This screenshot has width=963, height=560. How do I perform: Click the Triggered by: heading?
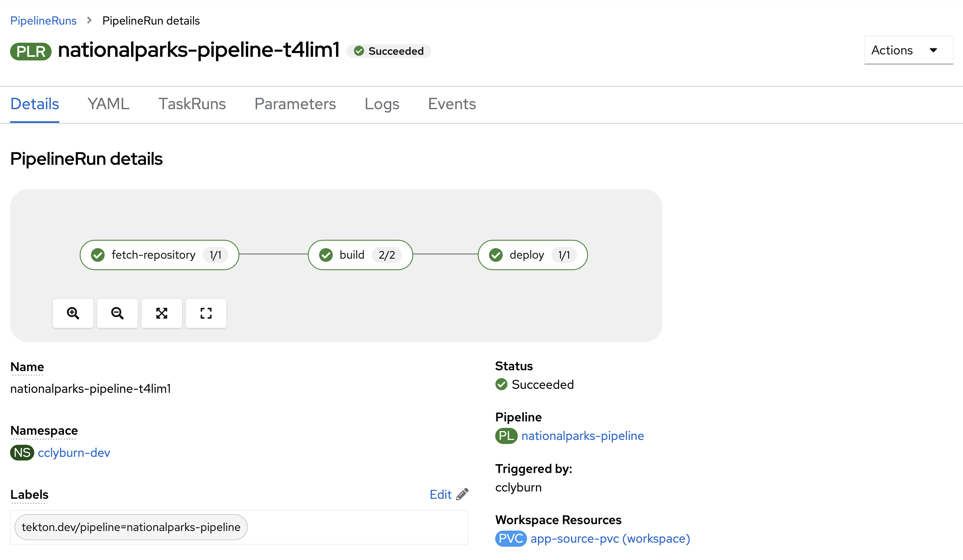coord(534,469)
